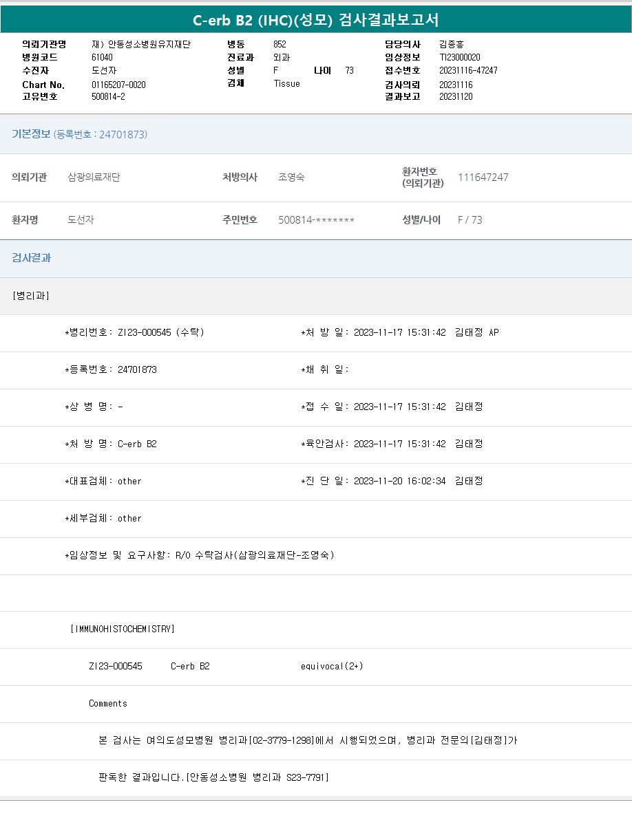The width and height of the screenshot is (632, 840).
Task: Click the 기본정보 section header
Action: [x=31, y=134]
